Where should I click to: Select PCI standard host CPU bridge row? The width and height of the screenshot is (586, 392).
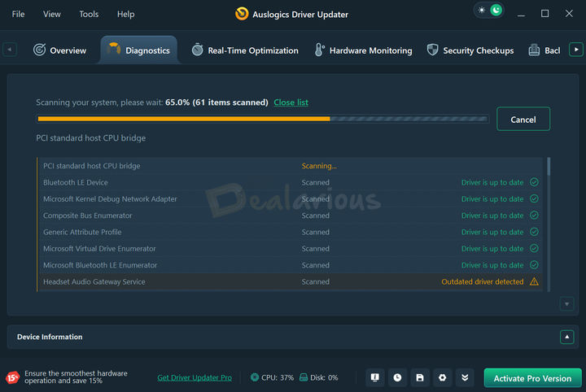[x=291, y=166]
